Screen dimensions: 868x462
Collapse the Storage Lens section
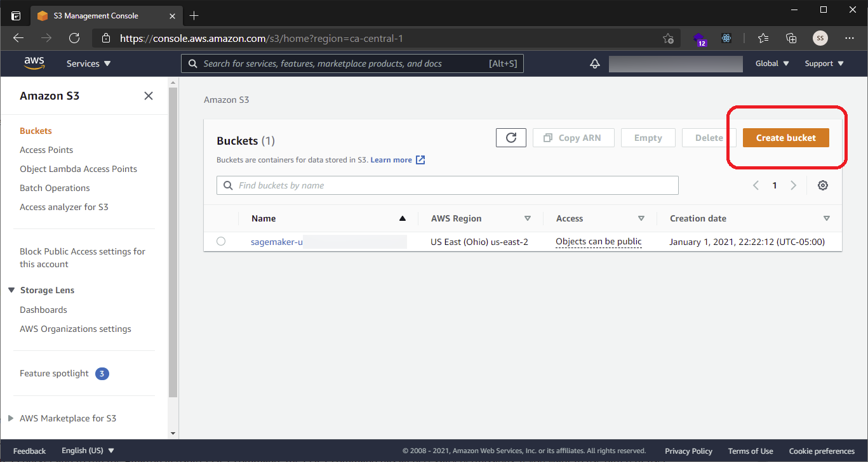(x=11, y=290)
